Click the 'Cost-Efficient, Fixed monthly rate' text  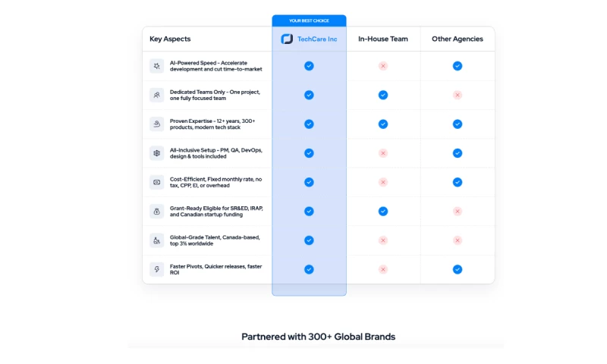(215, 182)
